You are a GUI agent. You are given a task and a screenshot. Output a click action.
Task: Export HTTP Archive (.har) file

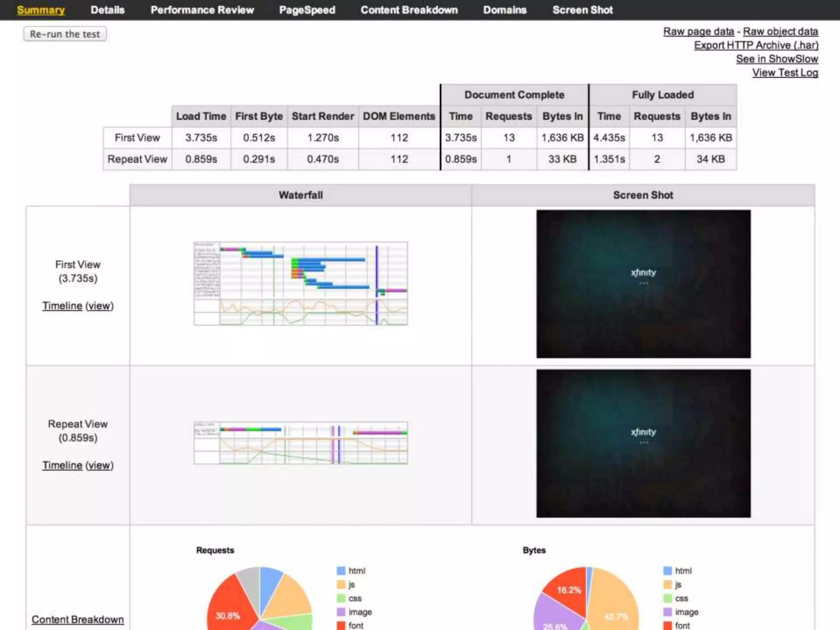756,45
